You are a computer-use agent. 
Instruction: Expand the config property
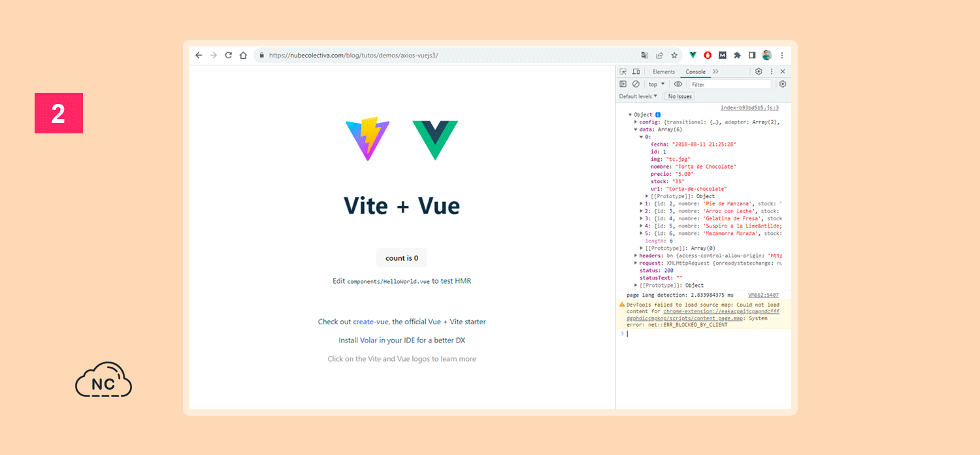(x=636, y=122)
